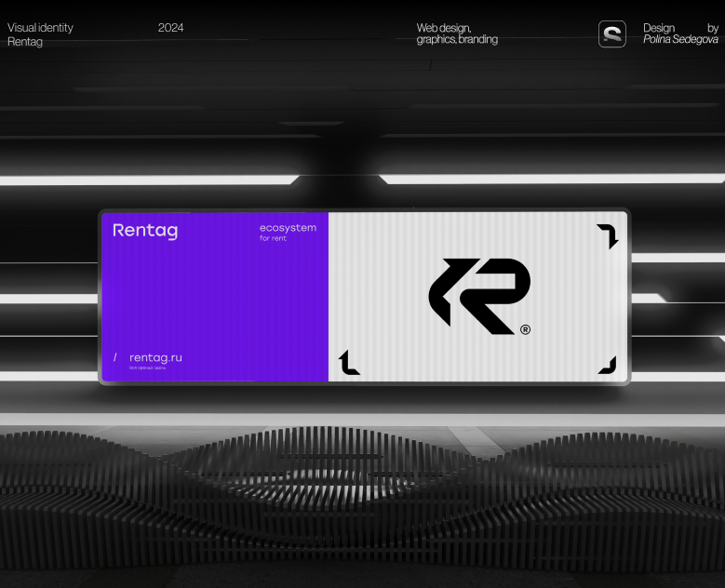The height and width of the screenshot is (588, 725).
Task: Click the 'graphics, branding' text
Action: (x=457, y=40)
